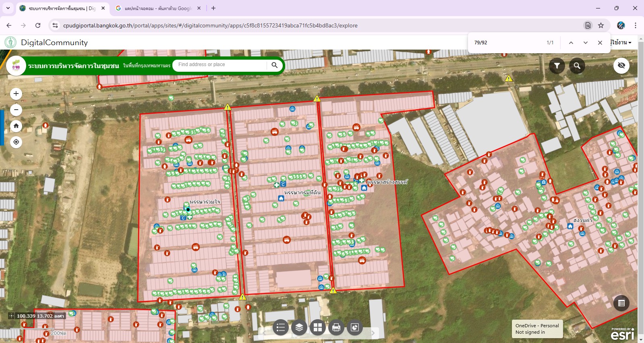Jump to the next find-in-page result
The height and width of the screenshot is (343, 644).
[585, 43]
